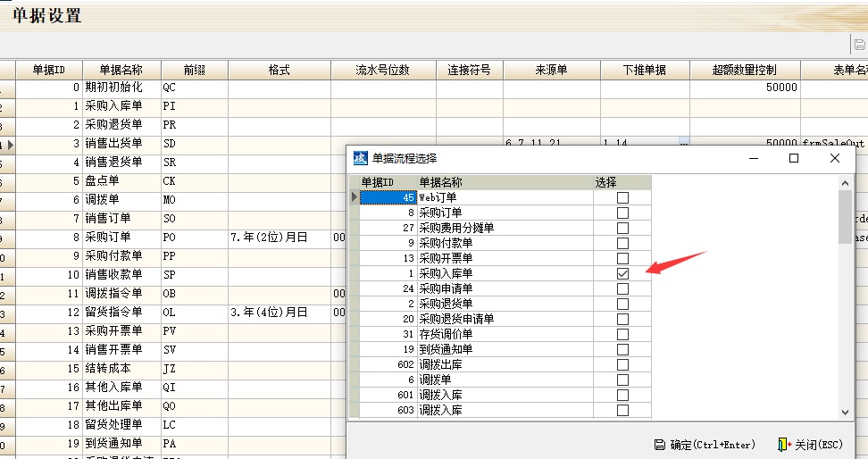Click the 单据流程选择 dialog title icon
868x459 pixels.
360,158
